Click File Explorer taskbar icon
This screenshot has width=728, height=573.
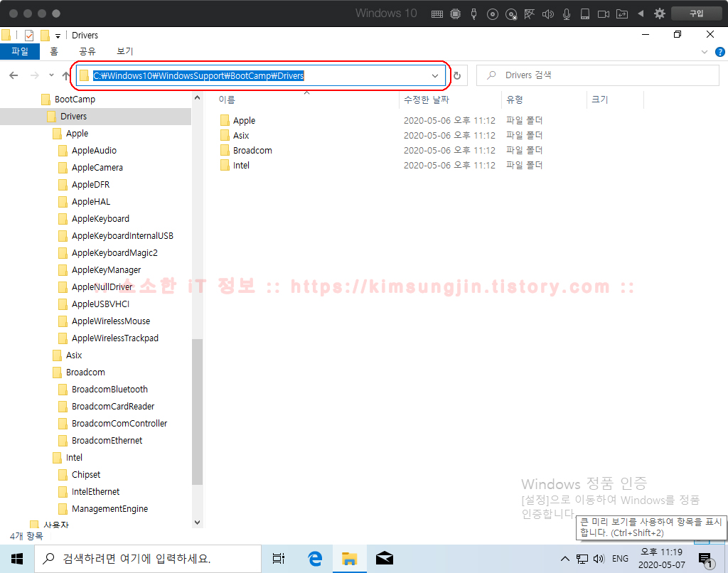(x=349, y=559)
